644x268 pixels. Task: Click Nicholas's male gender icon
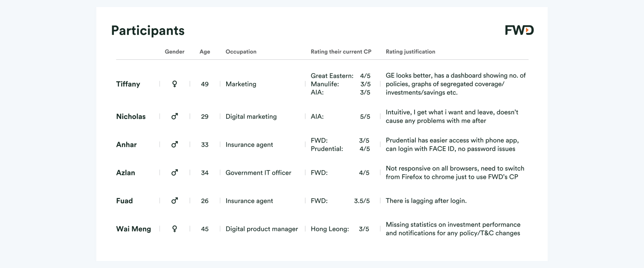174,117
